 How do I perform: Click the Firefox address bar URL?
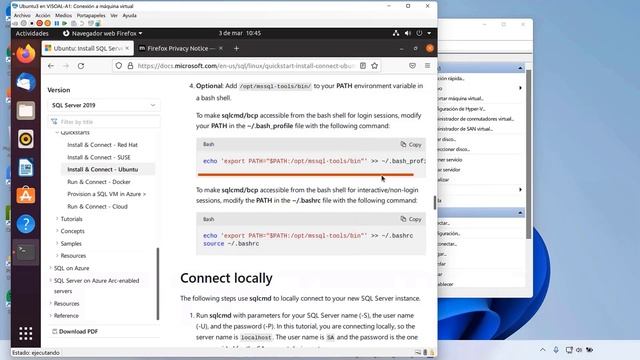(x=245, y=66)
